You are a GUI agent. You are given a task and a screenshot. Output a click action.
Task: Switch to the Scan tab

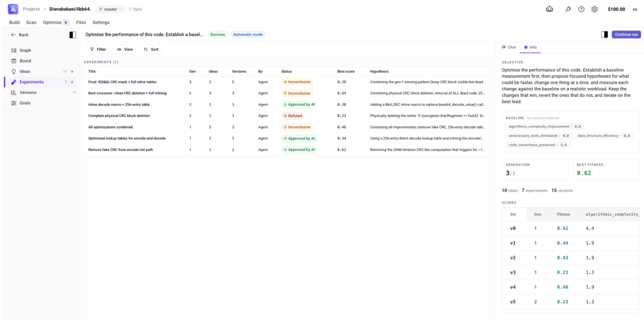[x=31, y=22]
